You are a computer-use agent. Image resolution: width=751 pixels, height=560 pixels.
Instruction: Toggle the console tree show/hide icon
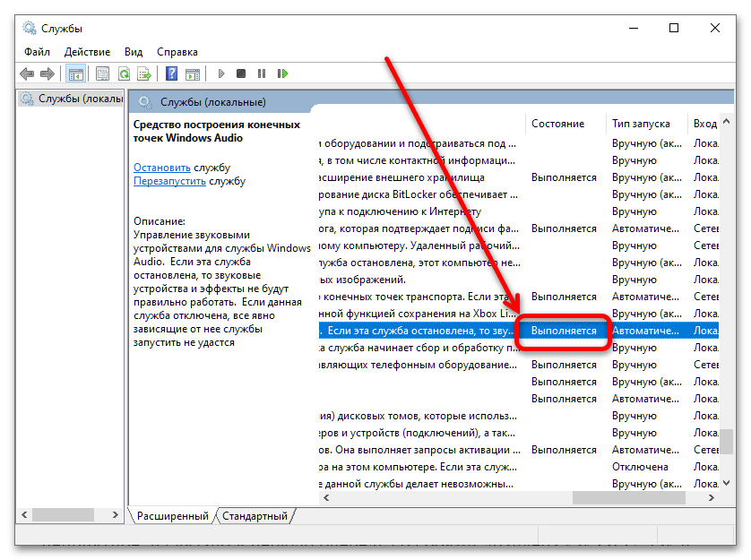75,73
